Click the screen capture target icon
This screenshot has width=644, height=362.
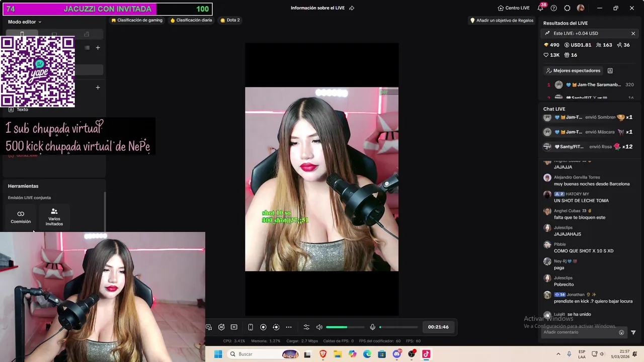[x=276, y=327]
